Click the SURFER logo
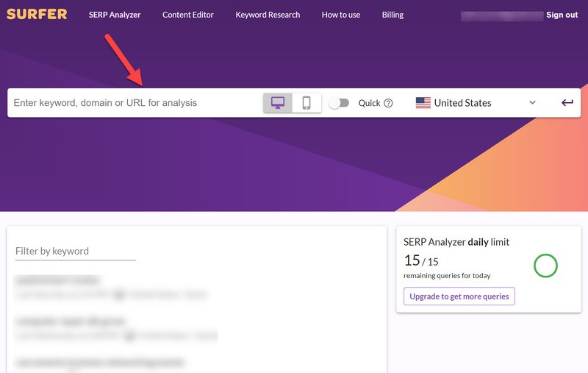 (x=37, y=14)
